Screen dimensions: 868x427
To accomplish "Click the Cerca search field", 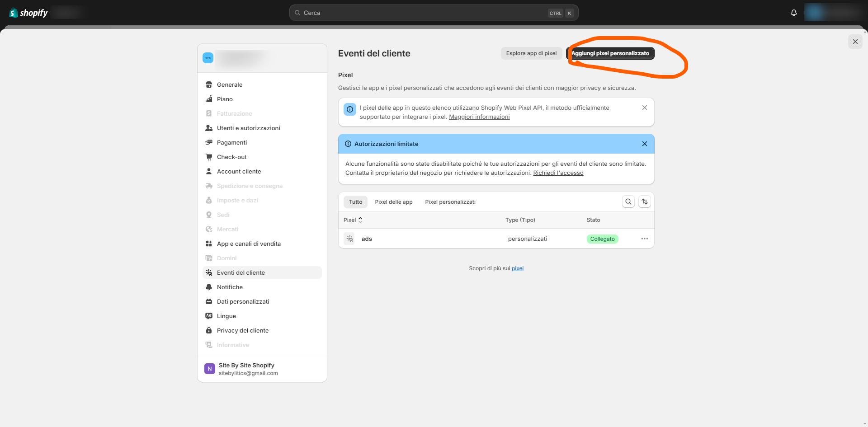I will click(x=425, y=13).
